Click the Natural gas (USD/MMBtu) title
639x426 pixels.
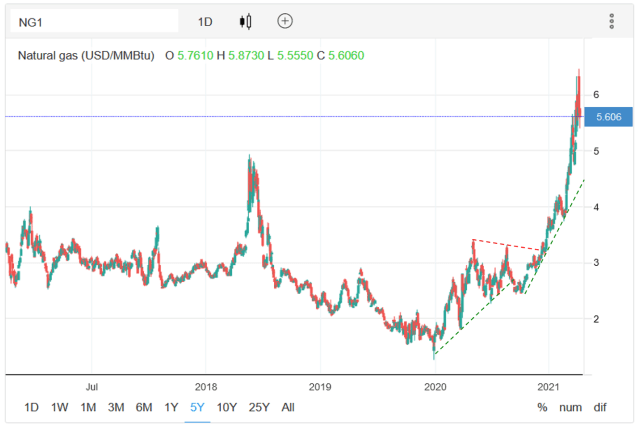pos(86,55)
